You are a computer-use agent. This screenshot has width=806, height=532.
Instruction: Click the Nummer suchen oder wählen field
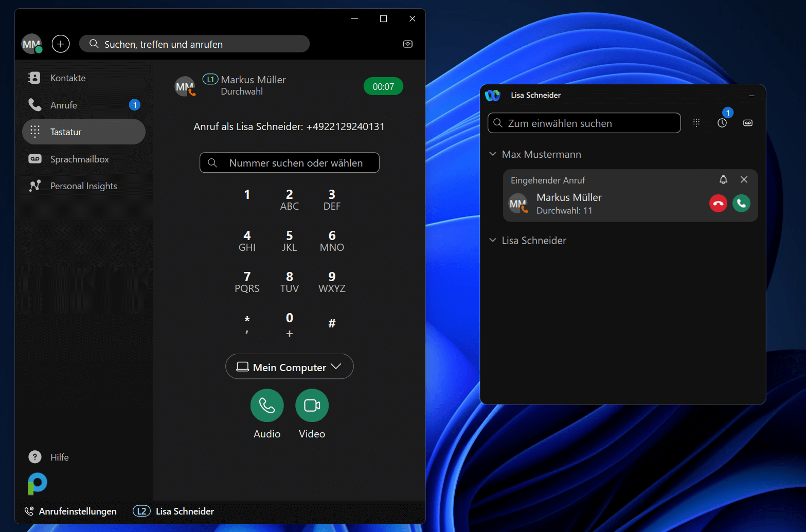pos(296,163)
